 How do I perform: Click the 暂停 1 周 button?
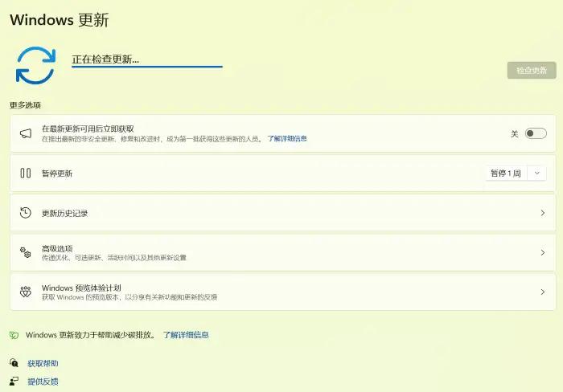pyautogui.click(x=506, y=174)
